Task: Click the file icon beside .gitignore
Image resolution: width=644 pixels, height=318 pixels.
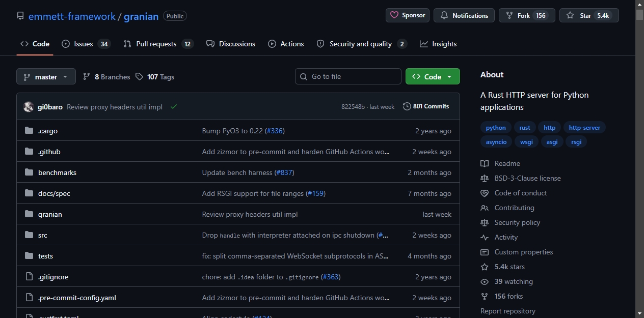Action: click(29, 277)
